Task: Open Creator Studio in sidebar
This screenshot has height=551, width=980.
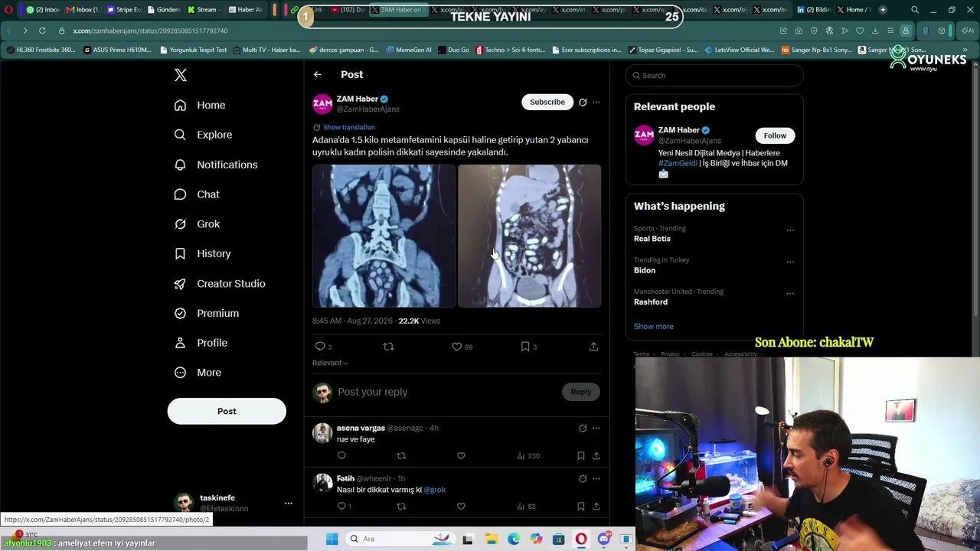Action: pos(220,283)
